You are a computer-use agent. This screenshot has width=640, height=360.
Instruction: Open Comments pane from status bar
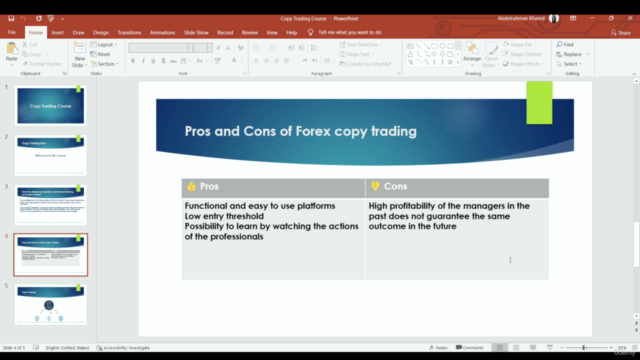(x=470, y=348)
